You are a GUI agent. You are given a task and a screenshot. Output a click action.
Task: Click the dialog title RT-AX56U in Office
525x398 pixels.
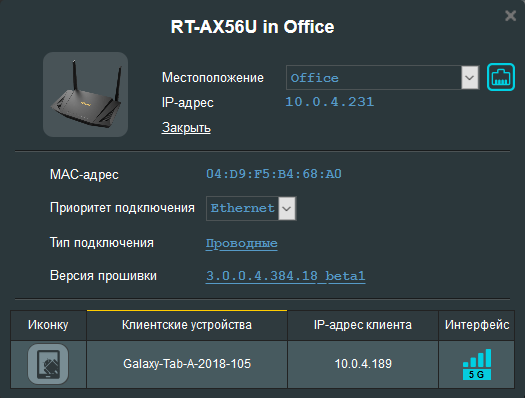[x=252, y=27]
